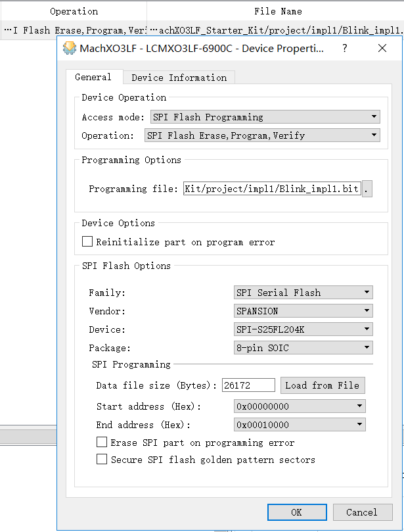This screenshot has height=532, width=404.
Task: Click inside the Data file size field
Action: [248, 385]
